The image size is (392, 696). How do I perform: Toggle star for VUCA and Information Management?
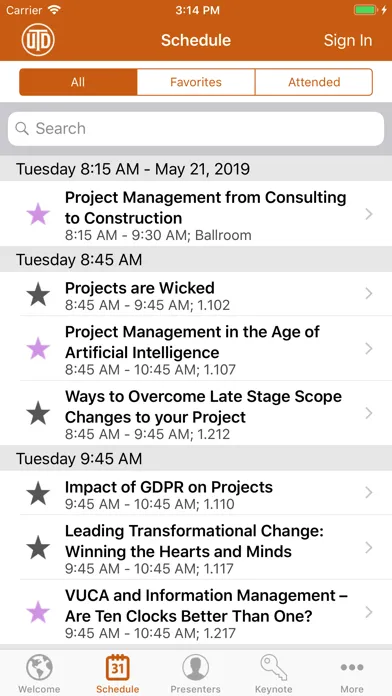[x=38, y=612]
